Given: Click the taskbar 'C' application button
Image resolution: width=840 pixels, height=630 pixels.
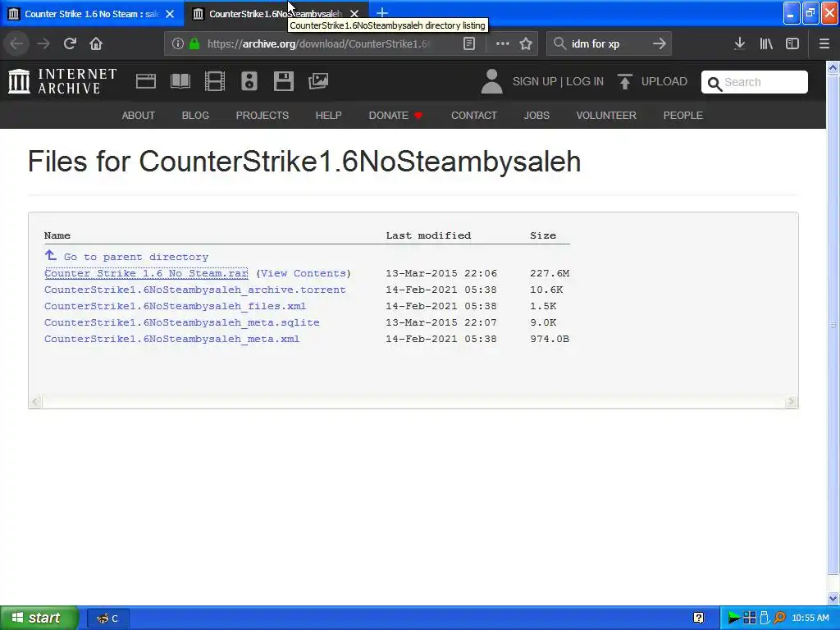Looking at the screenshot, I should 107,619.
